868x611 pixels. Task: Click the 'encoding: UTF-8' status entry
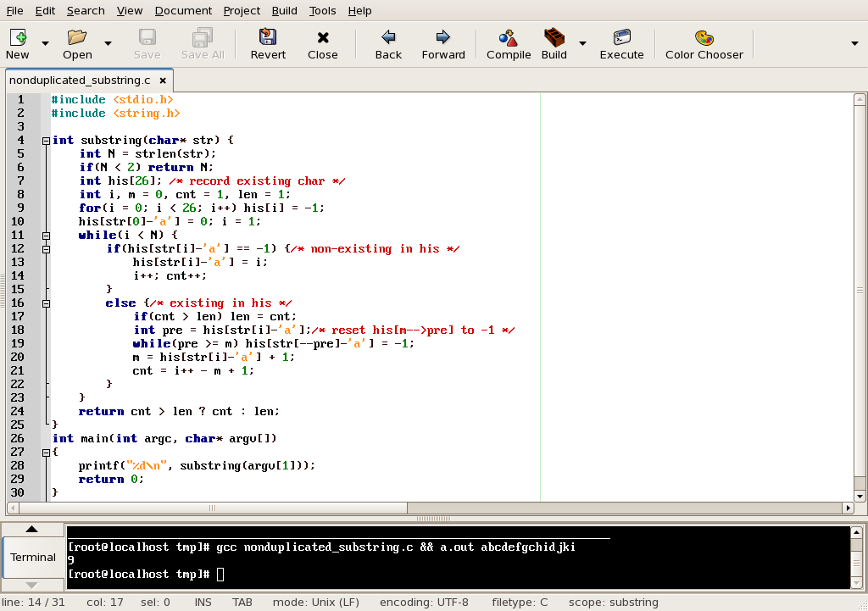[424, 603]
